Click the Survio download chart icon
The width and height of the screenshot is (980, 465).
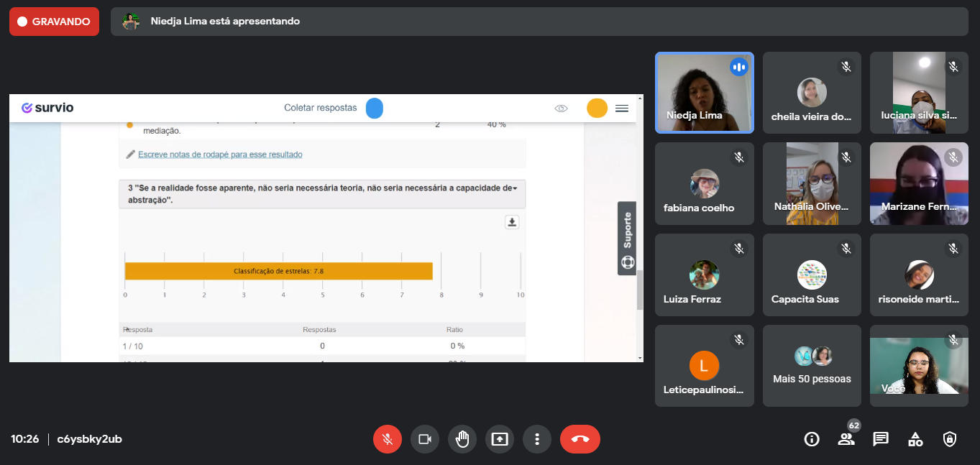[x=512, y=222]
